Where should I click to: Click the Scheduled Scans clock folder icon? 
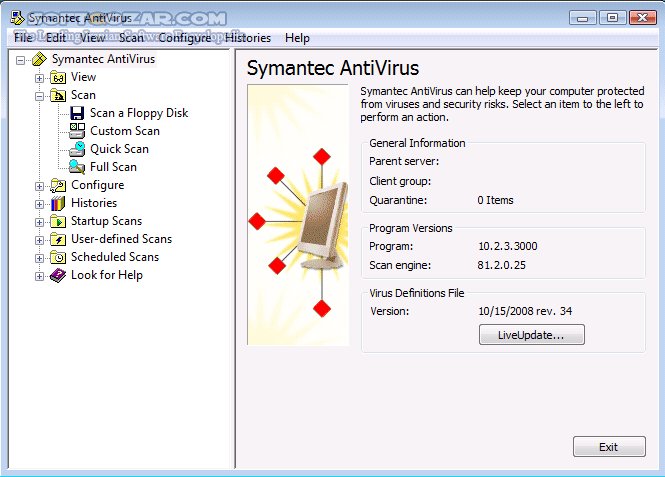tap(58, 257)
